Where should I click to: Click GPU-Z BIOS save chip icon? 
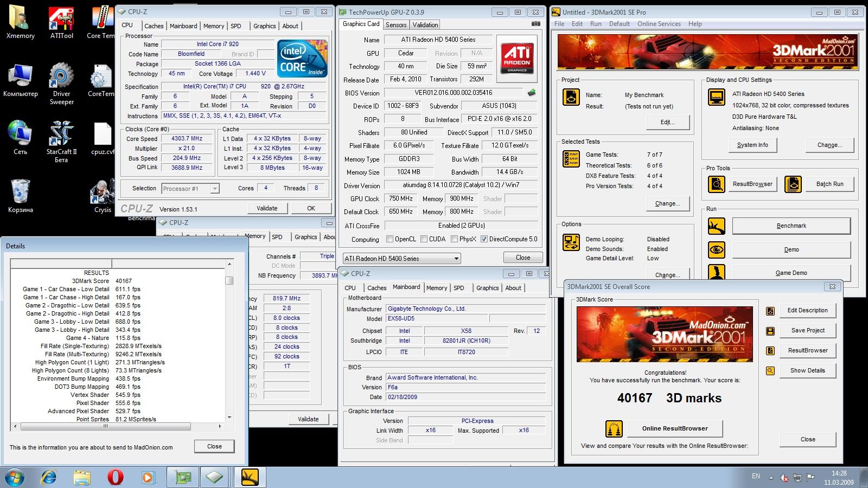pyautogui.click(x=532, y=93)
